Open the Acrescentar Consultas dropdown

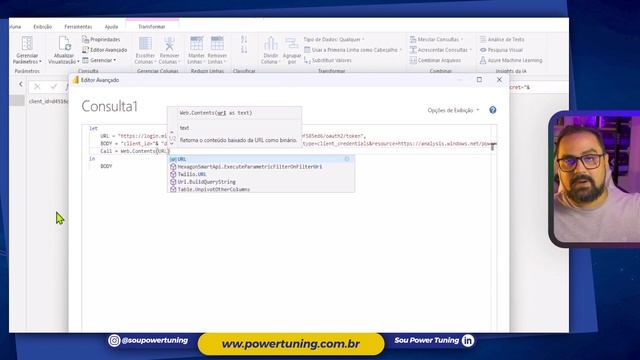tap(440, 50)
